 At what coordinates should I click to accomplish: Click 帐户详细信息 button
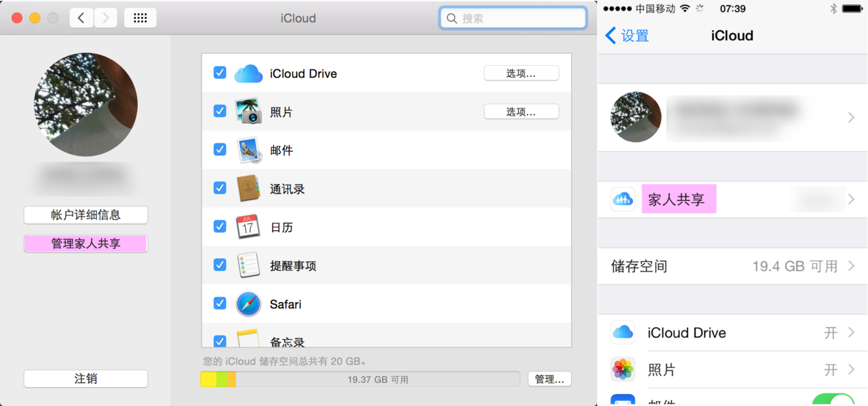(86, 215)
